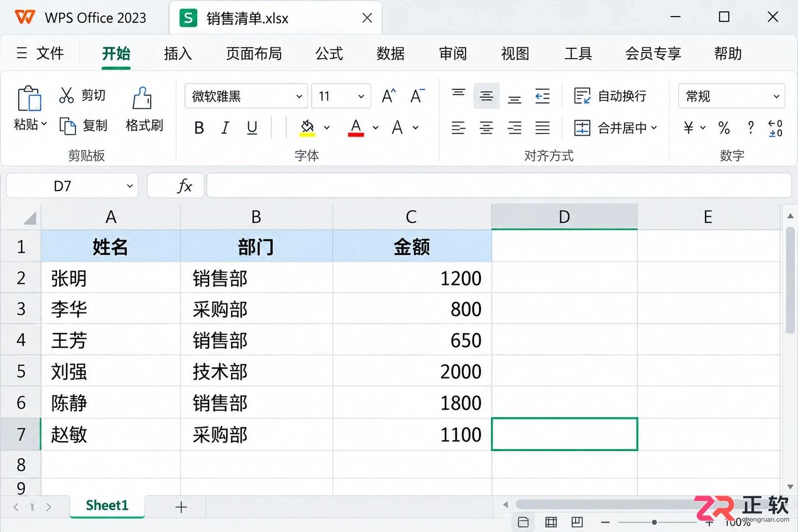Viewport: 798px width, 532px height.
Task: Open the 合并居中 merge dropdown arrow
Action: click(x=654, y=128)
